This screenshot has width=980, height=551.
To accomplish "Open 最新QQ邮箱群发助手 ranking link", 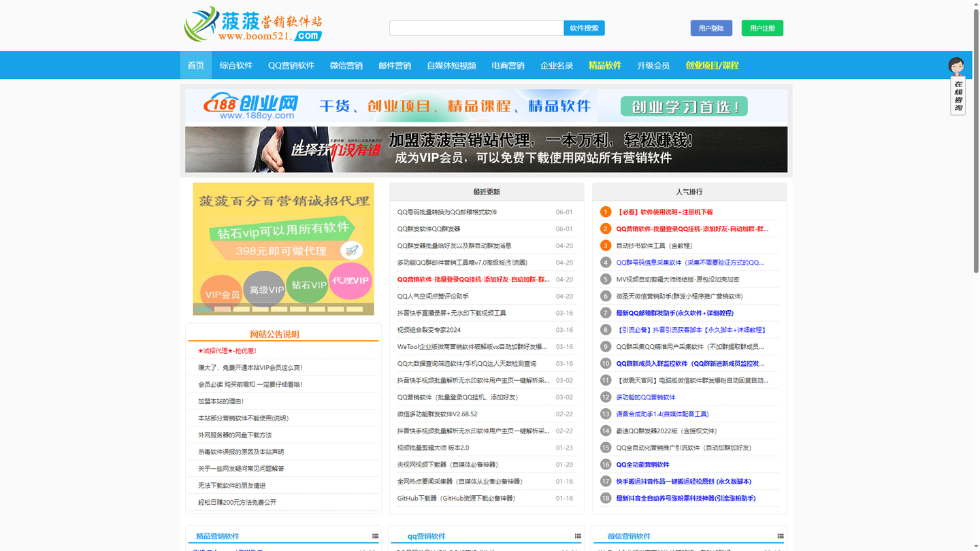I will pos(674,313).
